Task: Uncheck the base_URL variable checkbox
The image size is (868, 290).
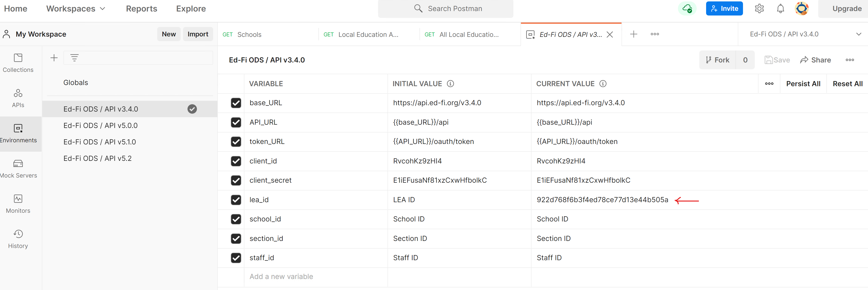Action: [236, 103]
